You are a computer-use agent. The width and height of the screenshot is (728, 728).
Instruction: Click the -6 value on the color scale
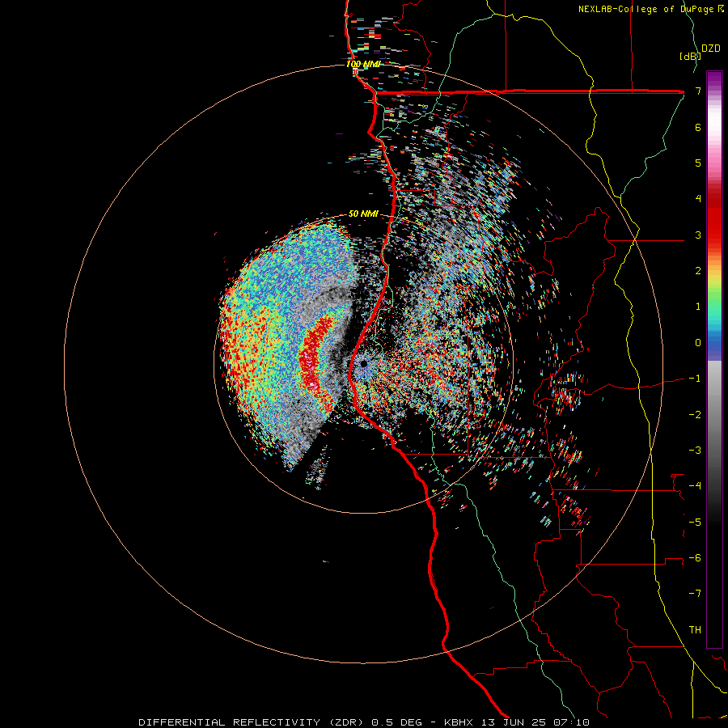[x=695, y=558]
